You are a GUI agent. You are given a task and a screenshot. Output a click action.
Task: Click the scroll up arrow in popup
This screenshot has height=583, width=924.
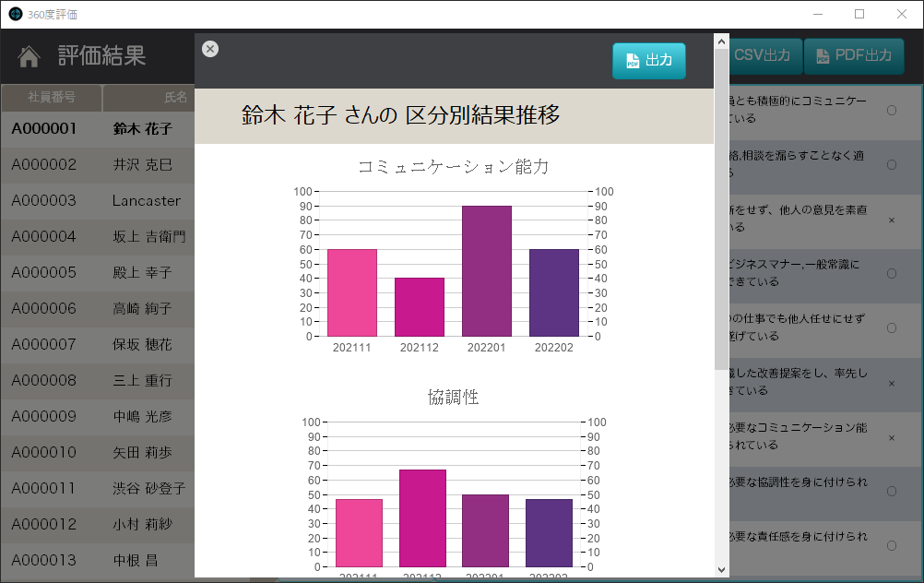coord(721,42)
